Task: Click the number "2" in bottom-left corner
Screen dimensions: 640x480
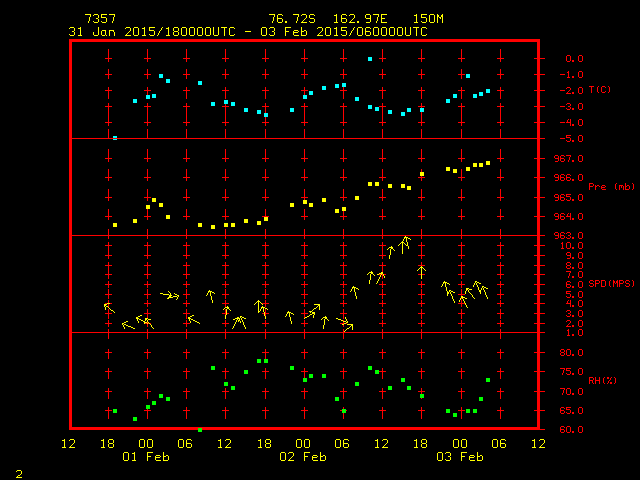Action: click(x=19, y=472)
